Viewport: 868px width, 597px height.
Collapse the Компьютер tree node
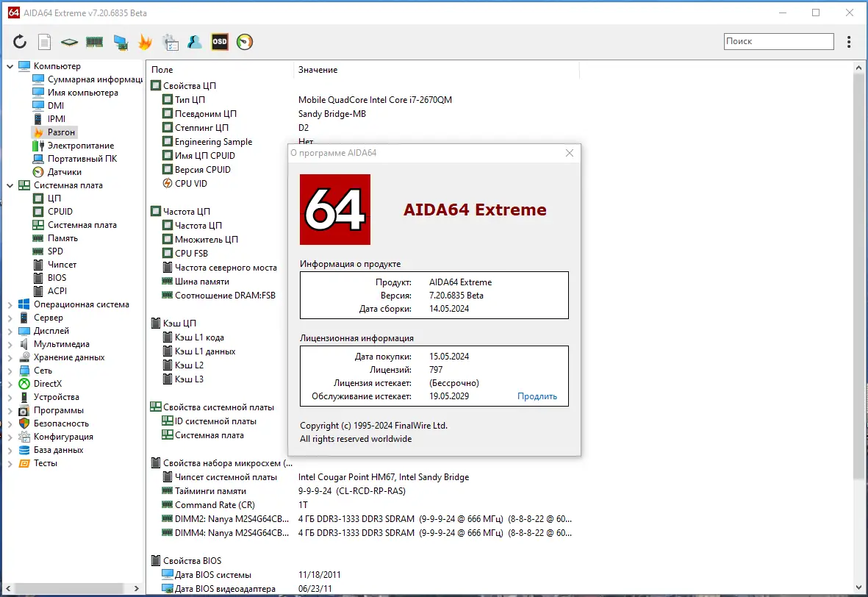click(10, 66)
